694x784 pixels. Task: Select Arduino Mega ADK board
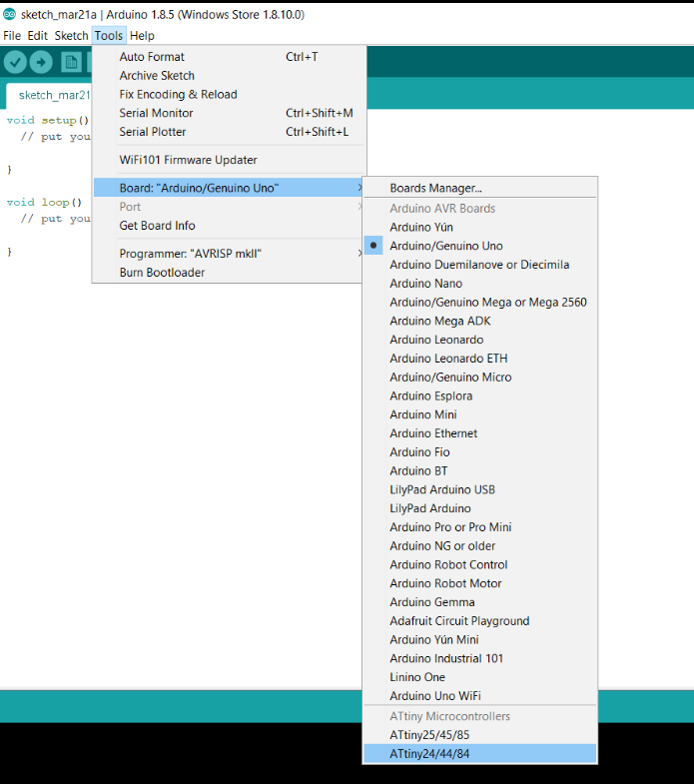480,321
